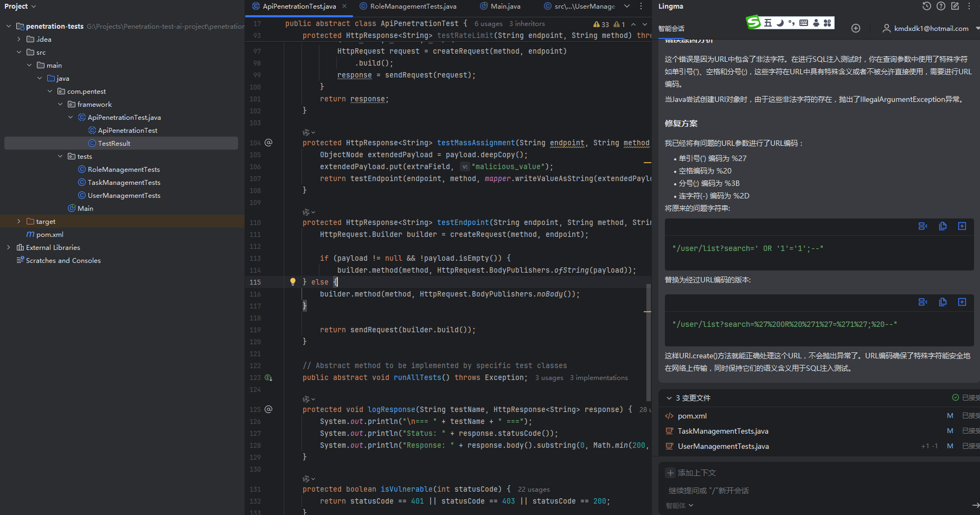Expand the target folder

(x=18, y=221)
